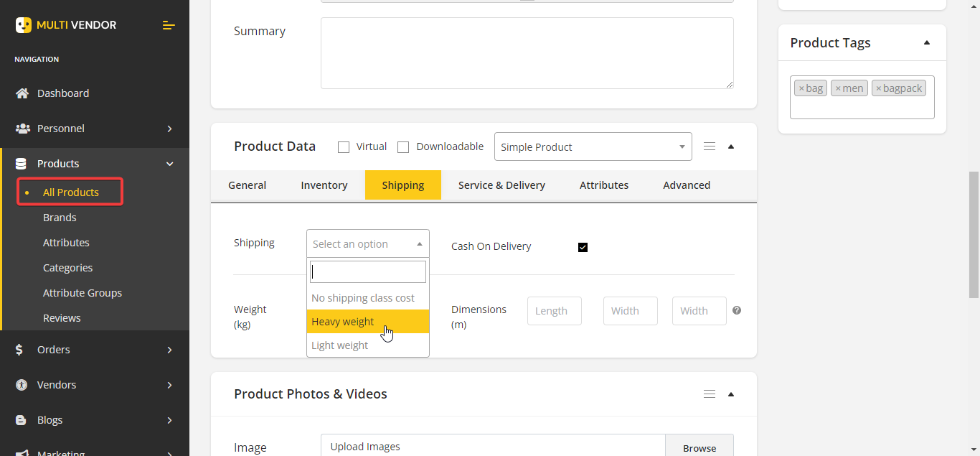
Task: Open the Service & Delivery tab
Action: click(x=501, y=185)
